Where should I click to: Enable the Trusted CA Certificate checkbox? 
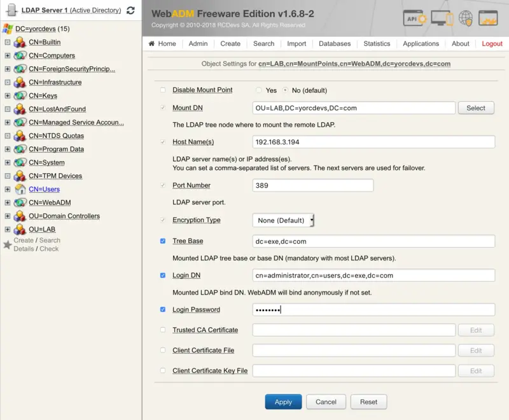click(163, 330)
